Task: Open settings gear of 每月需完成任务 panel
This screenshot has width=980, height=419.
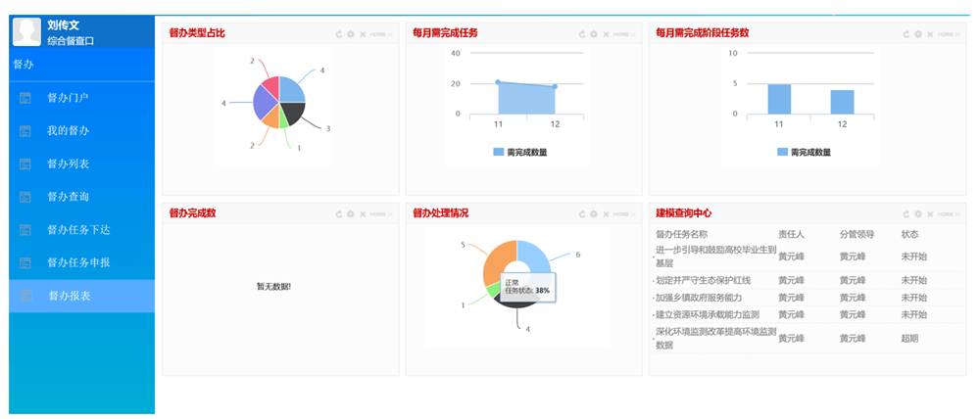Action: point(594,33)
